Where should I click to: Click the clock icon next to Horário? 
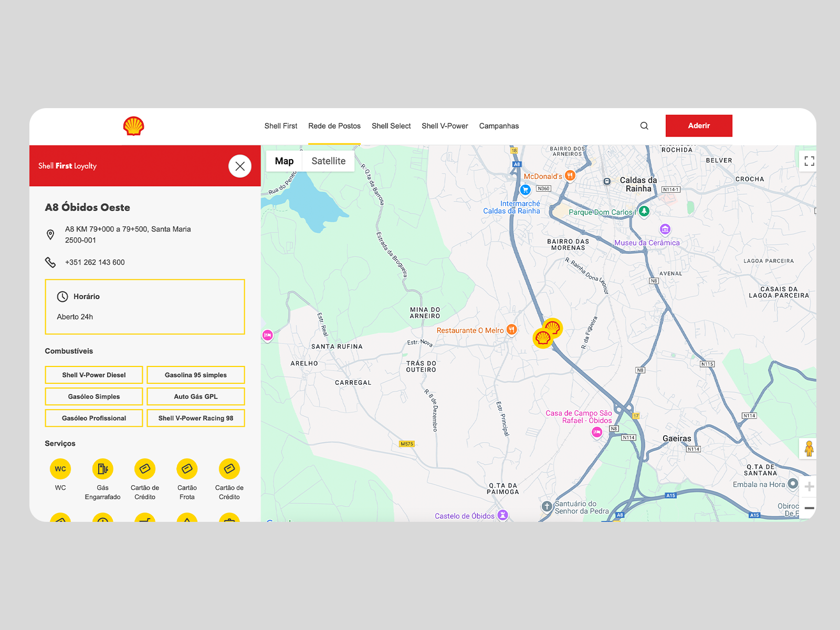pyautogui.click(x=62, y=297)
